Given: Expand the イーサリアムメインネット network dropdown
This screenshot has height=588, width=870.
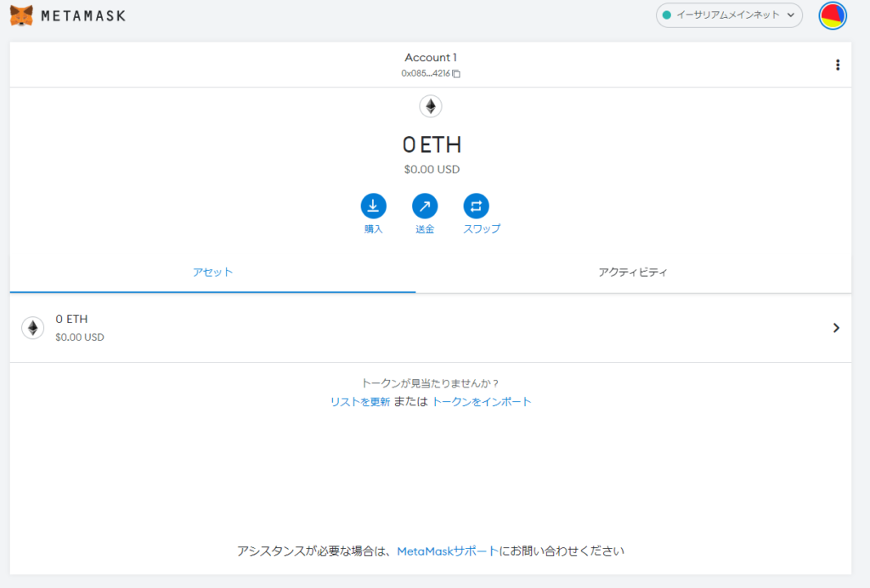Looking at the screenshot, I should coord(729,15).
